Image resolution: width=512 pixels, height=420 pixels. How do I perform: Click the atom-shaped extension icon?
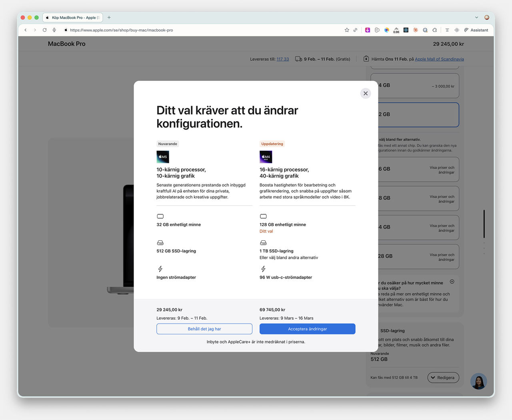(406, 30)
